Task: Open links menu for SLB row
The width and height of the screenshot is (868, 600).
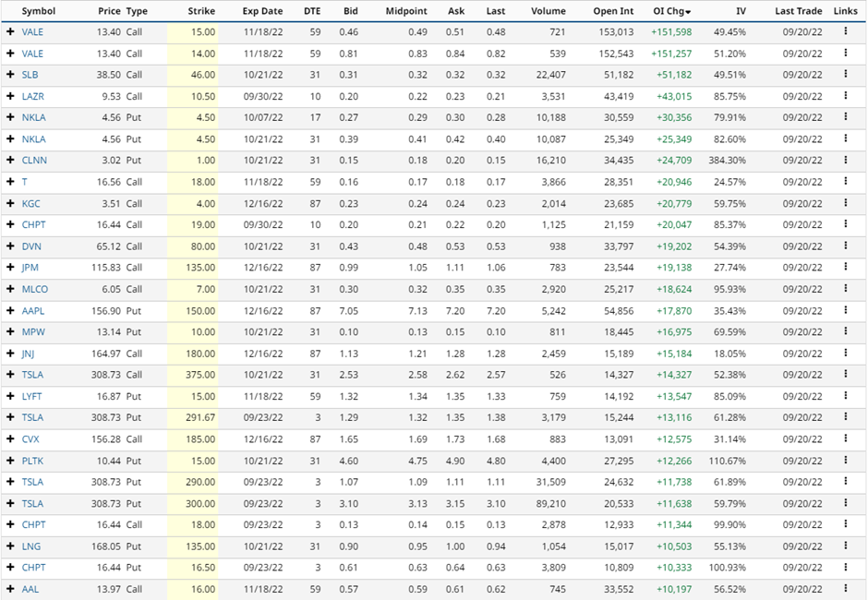Action: click(845, 74)
